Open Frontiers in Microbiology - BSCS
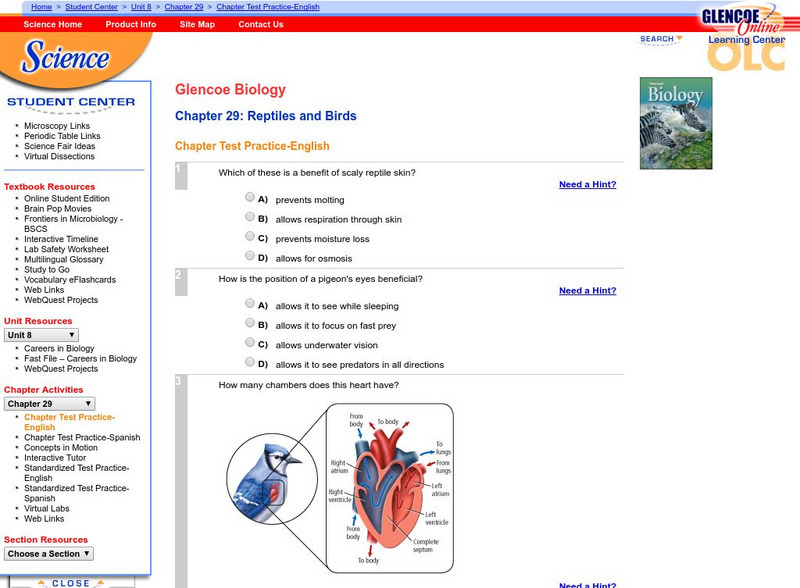This screenshot has width=800, height=588. coord(73,224)
